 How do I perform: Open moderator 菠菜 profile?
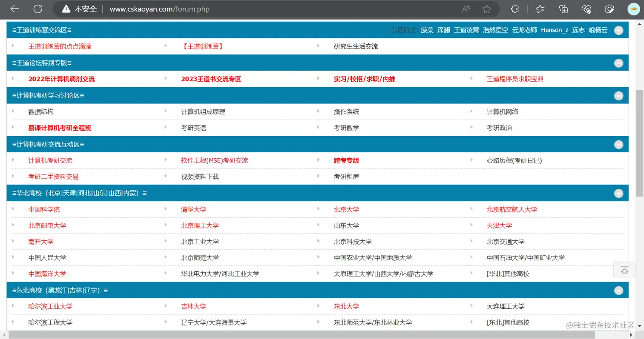point(427,30)
